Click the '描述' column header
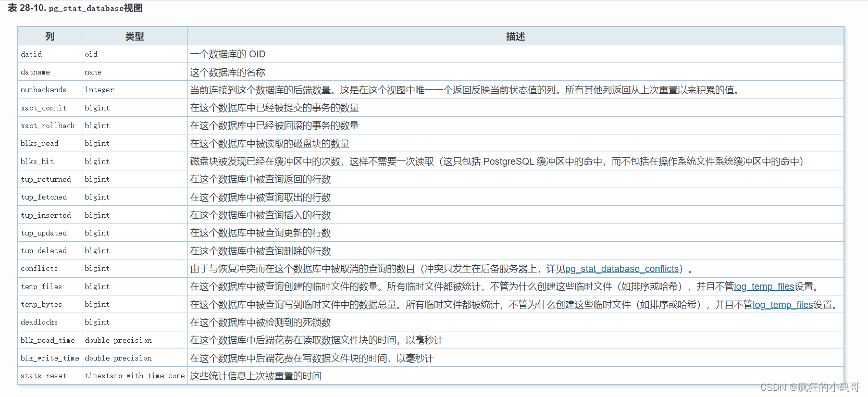This screenshot has height=397, width=868. click(x=515, y=36)
